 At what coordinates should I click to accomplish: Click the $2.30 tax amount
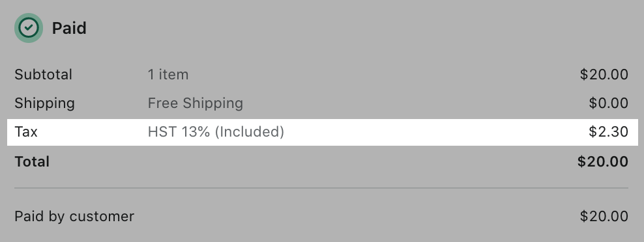coord(608,131)
